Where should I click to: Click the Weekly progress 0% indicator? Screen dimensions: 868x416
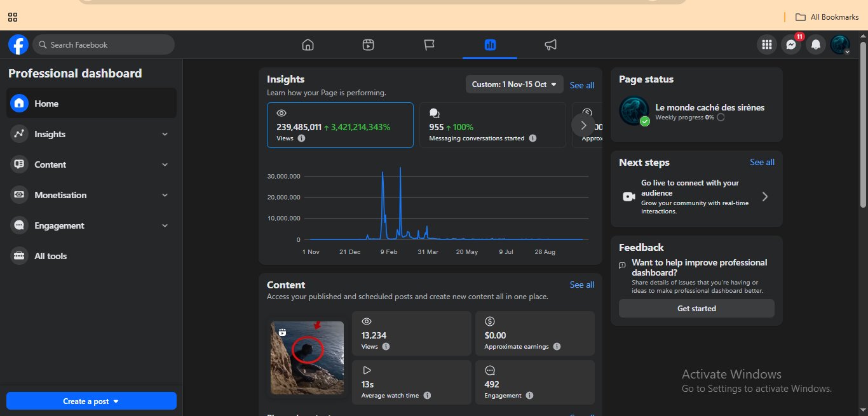tap(689, 117)
